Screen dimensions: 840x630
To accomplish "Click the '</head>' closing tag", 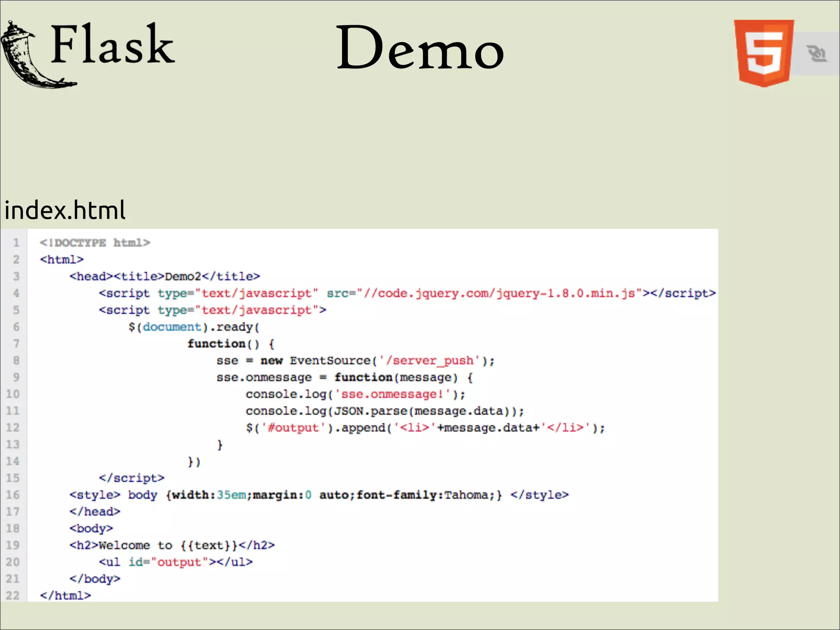I will coord(95,512).
